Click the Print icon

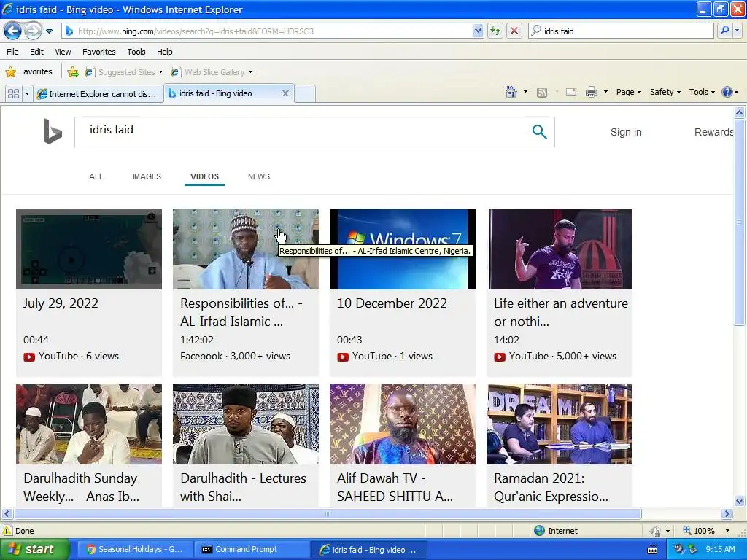tap(591, 93)
